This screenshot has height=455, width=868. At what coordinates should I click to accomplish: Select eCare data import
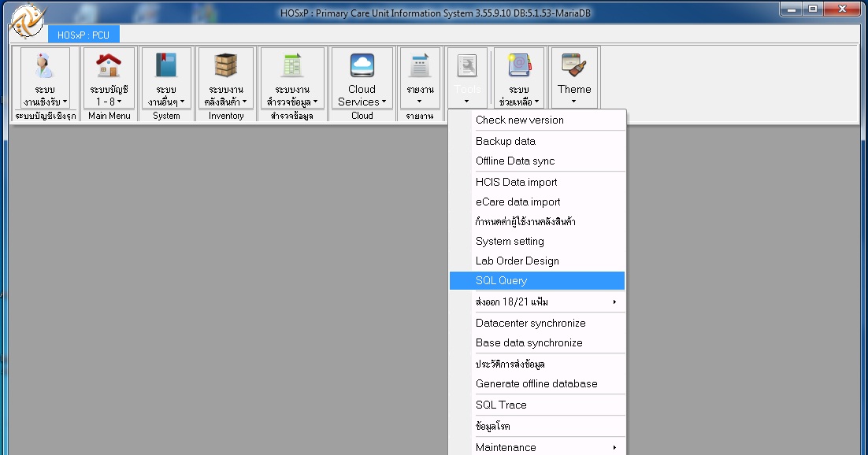[537, 202]
